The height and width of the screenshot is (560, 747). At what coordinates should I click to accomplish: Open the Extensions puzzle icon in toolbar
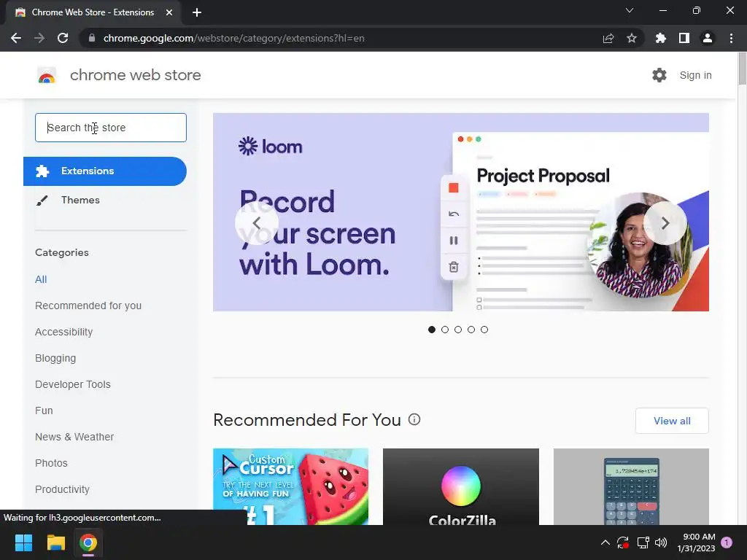coord(661,38)
